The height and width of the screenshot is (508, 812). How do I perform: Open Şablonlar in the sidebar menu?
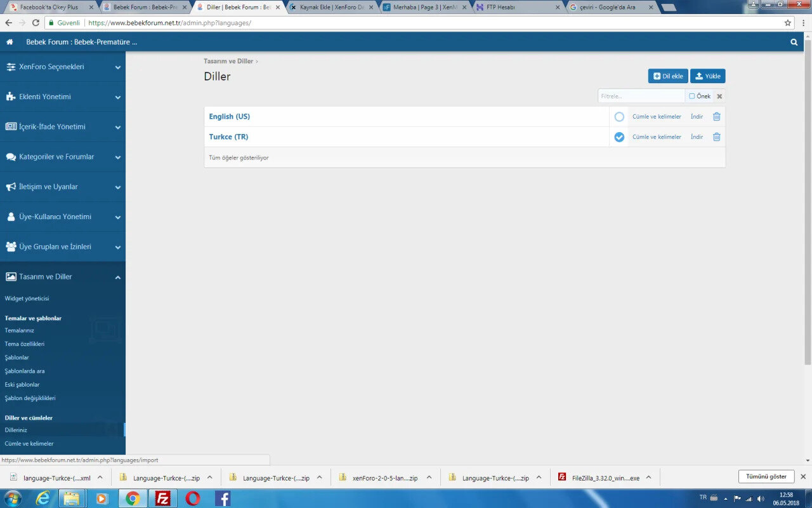pos(16,358)
